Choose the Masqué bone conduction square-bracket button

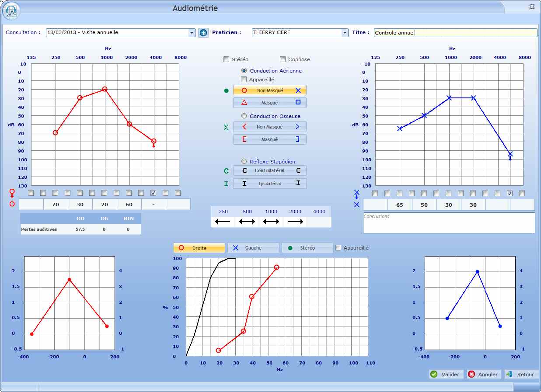point(269,139)
